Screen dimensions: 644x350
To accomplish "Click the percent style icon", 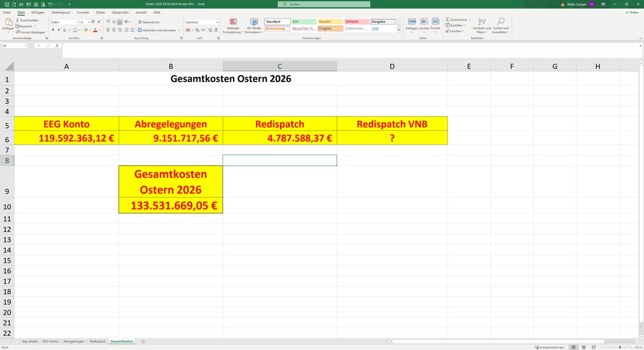I will [197, 30].
